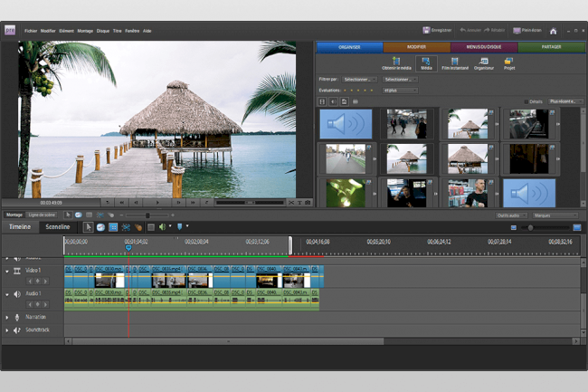Open the first Filtrer par dropdown
This screenshot has height=392, width=588.
click(359, 80)
